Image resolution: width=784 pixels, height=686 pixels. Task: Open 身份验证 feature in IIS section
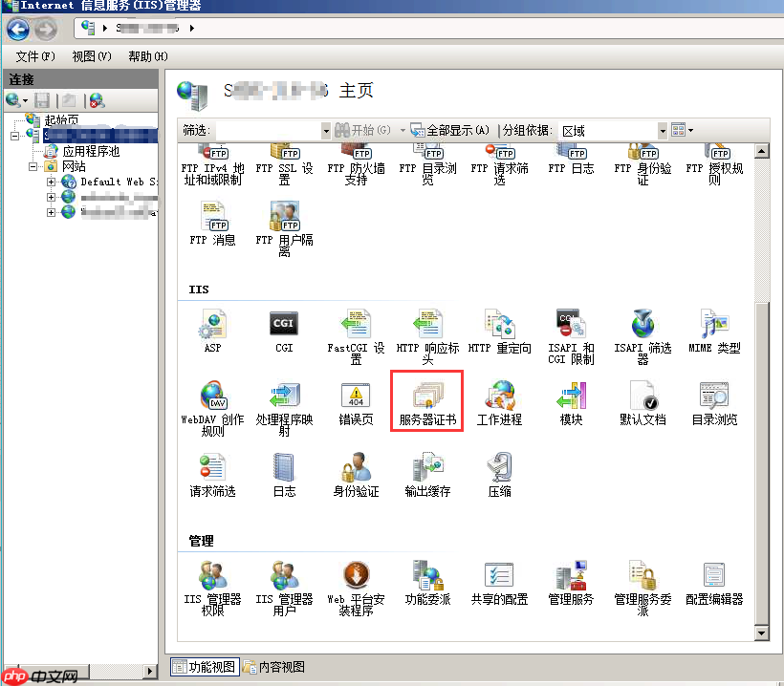[x=356, y=475]
